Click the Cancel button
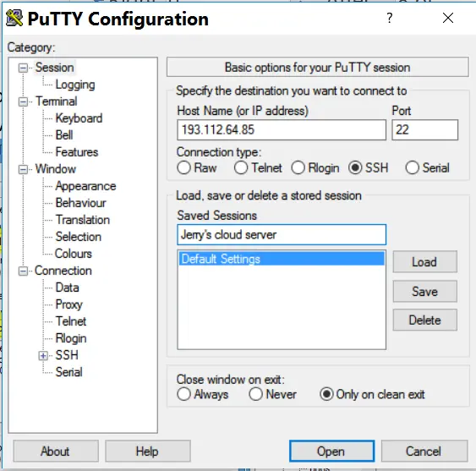 coord(424,452)
